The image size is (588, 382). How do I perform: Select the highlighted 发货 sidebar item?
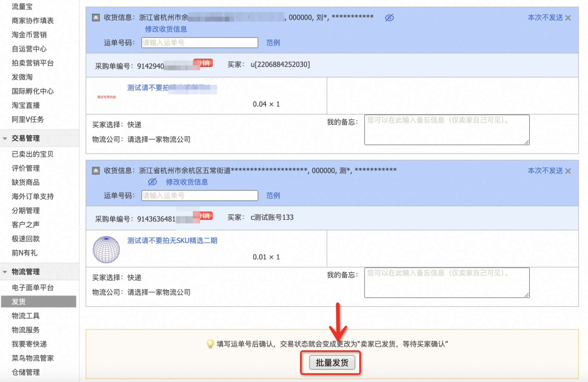click(x=39, y=302)
